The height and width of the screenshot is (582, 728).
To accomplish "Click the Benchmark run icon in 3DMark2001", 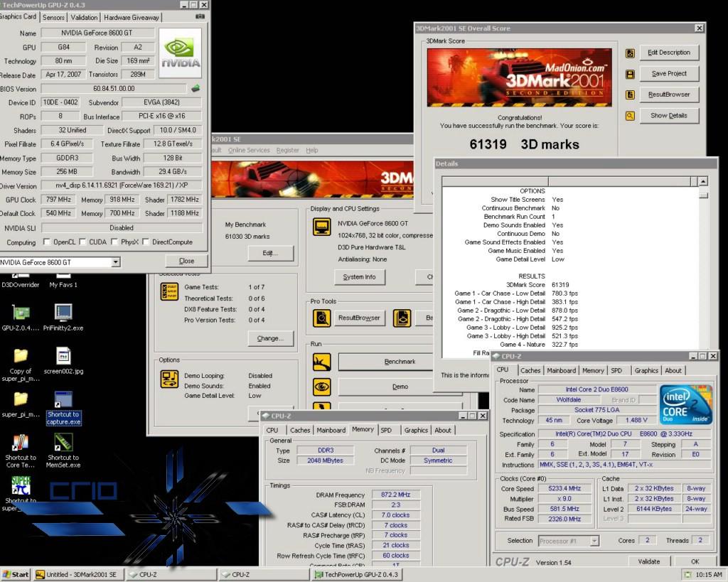I will point(322,362).
